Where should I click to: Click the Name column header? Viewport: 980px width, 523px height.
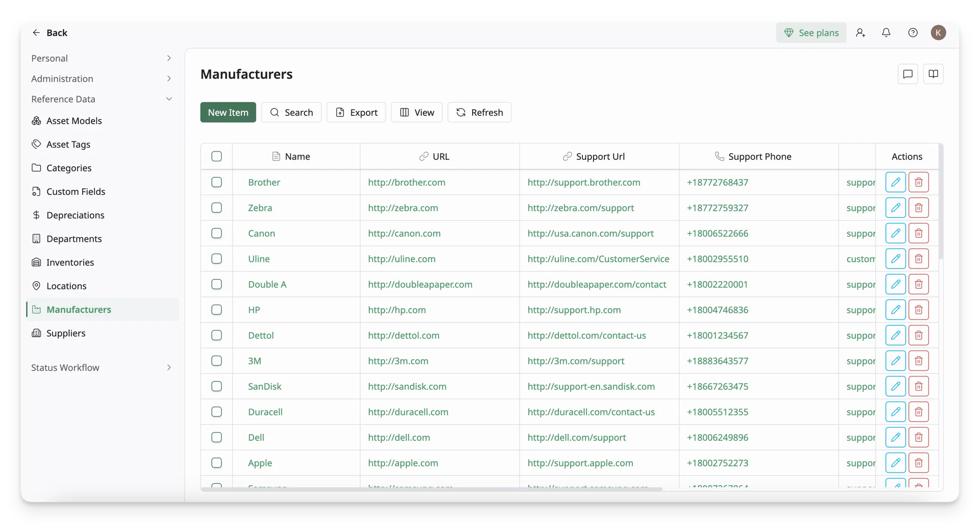[297, 156]
